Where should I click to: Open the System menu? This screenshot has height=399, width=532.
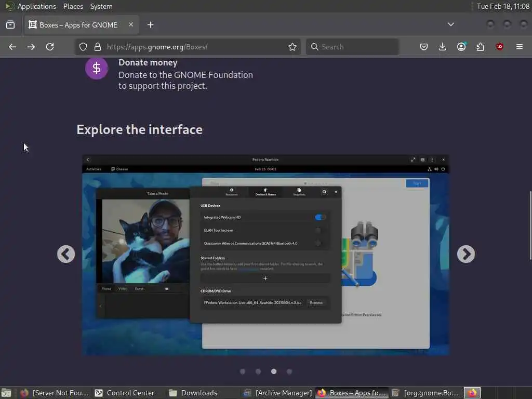click(x=101, y=6)
